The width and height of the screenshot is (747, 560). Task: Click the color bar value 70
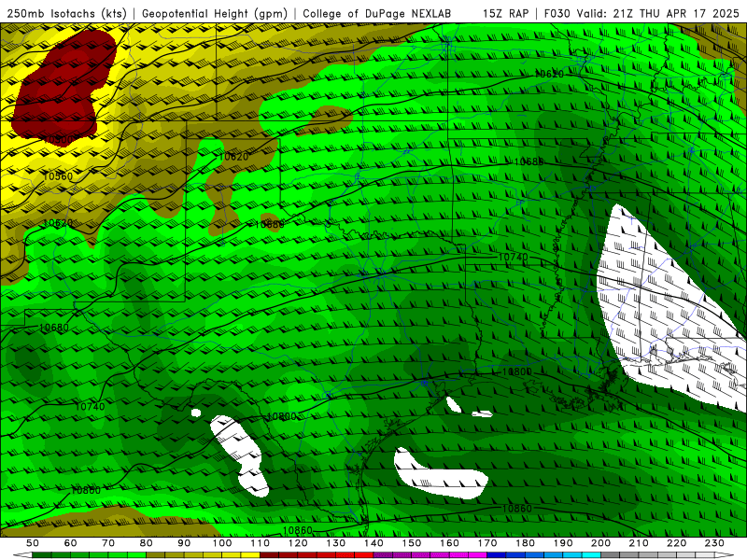coord(108,543)
